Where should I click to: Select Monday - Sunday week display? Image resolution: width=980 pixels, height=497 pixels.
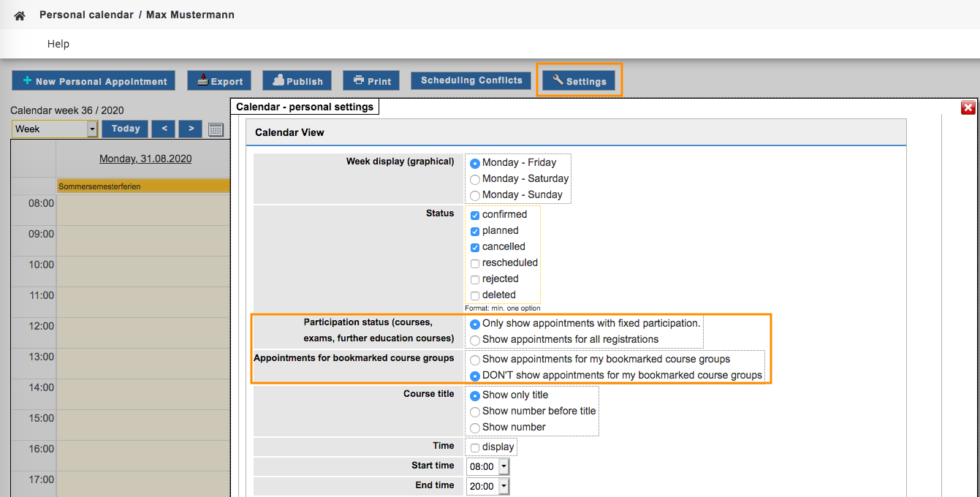(475, 195)
